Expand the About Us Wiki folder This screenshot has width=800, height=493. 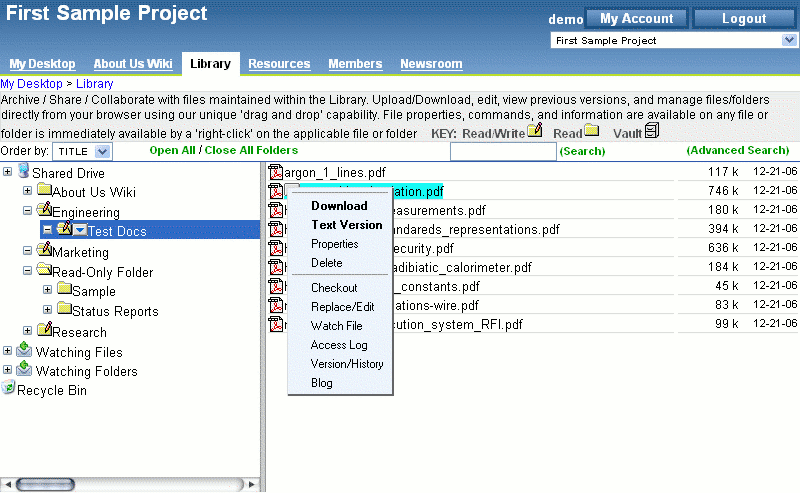pos(28,191)
